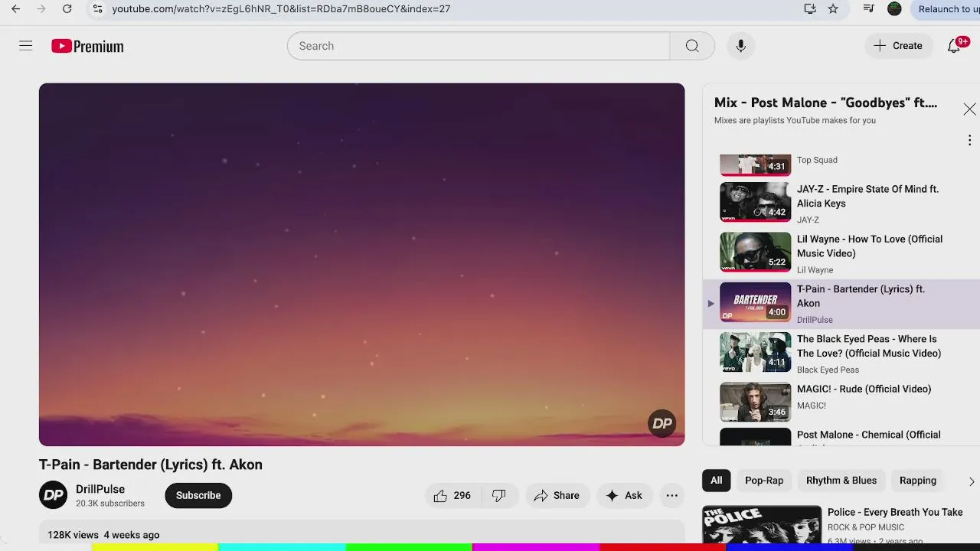The height and width of the screenshot is (551, 980).
Task: Click the Bartender 4:00 thumbnail
Action: pyautogui.click(x=755, y=302)
